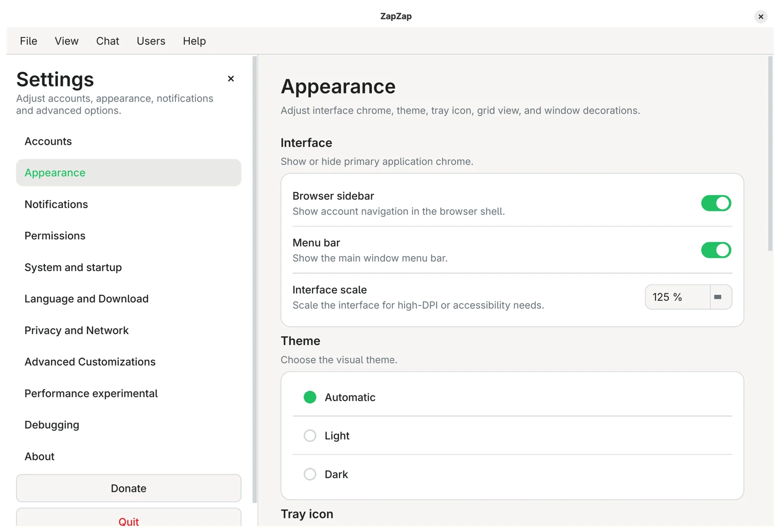780x532 pixels.
Task: Open the Help menu
Action: click(x=194, y=41)
